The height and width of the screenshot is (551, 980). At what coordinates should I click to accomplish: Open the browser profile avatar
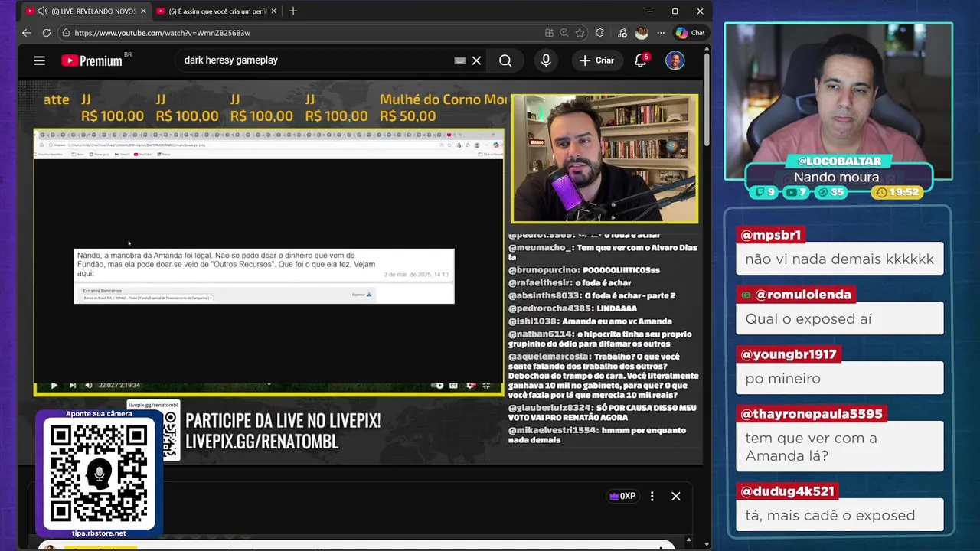tap(642, 33)
